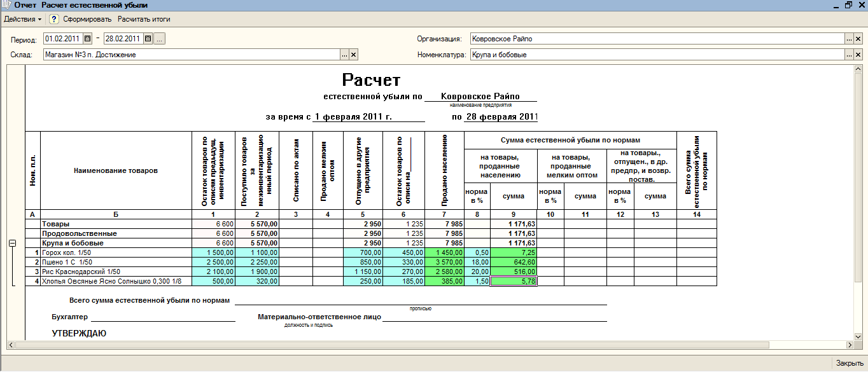Click the norm percent cell 20,00

tap(477, 272)
